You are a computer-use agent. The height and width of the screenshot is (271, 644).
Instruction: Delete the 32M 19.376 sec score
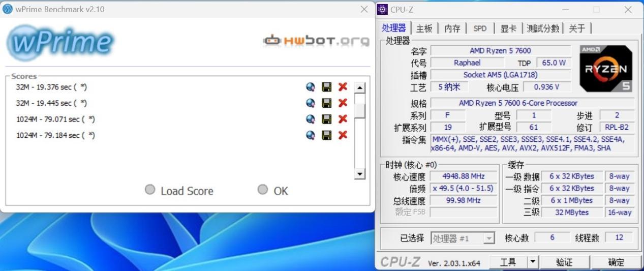tap(343, 87)
